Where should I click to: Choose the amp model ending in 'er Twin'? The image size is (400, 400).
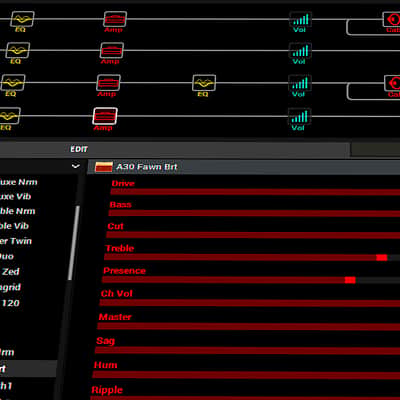tap(16, 241)
